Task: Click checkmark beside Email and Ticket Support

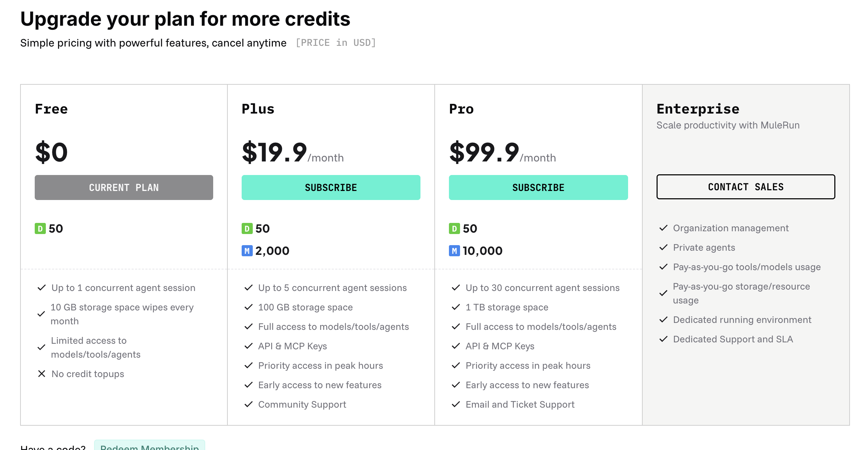Action: 456,404
